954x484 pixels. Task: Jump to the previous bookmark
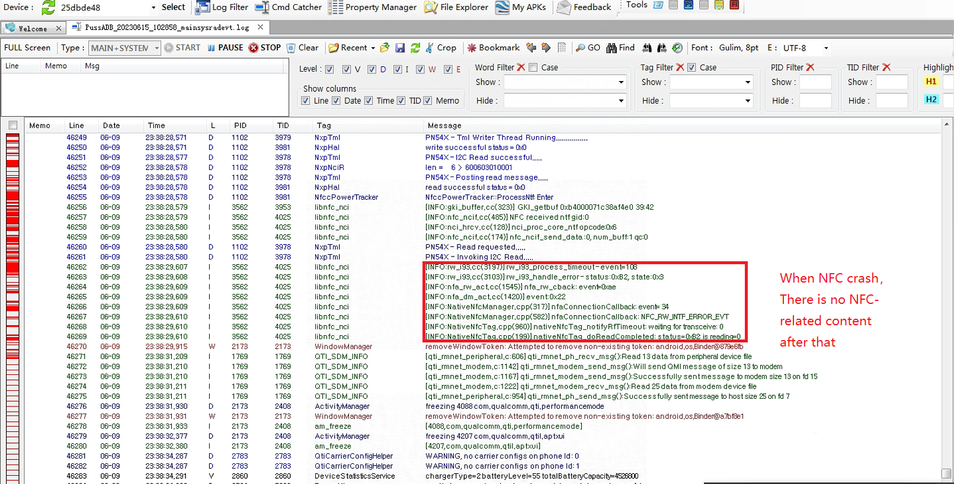point(531,47)
